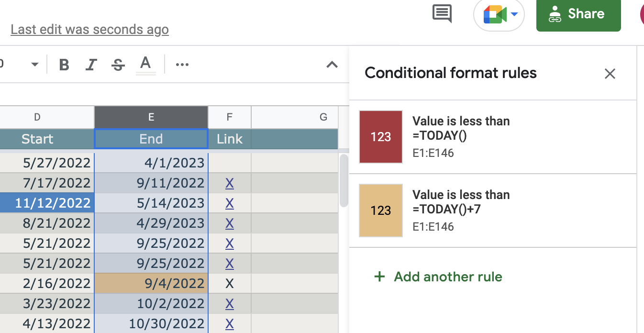Toggle bold formatting
644x333 pixels.
point(64,65)
